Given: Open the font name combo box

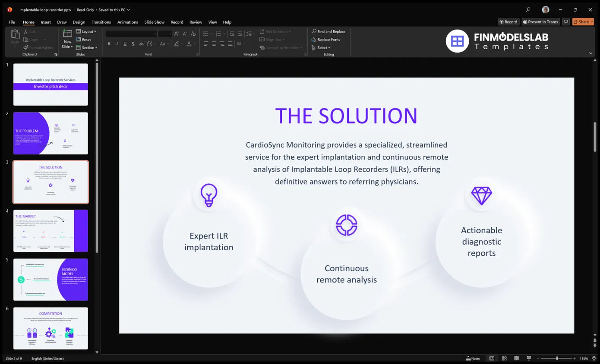Looking at the screenshot, I should (131, 34).
